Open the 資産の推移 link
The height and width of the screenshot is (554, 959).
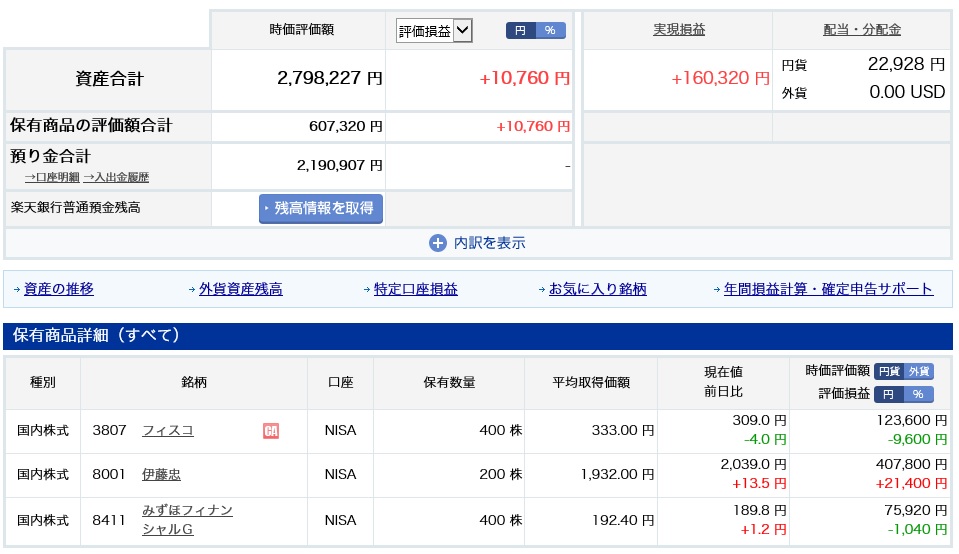point(59,289)
